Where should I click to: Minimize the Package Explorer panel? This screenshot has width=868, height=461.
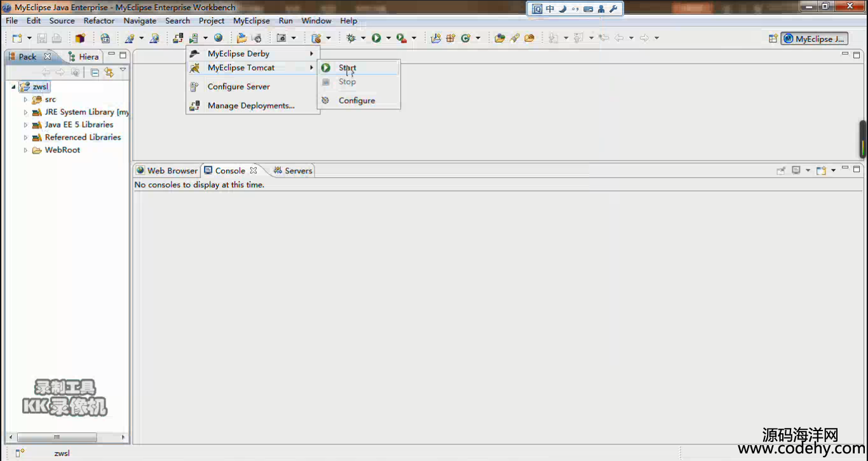point(112,55)
